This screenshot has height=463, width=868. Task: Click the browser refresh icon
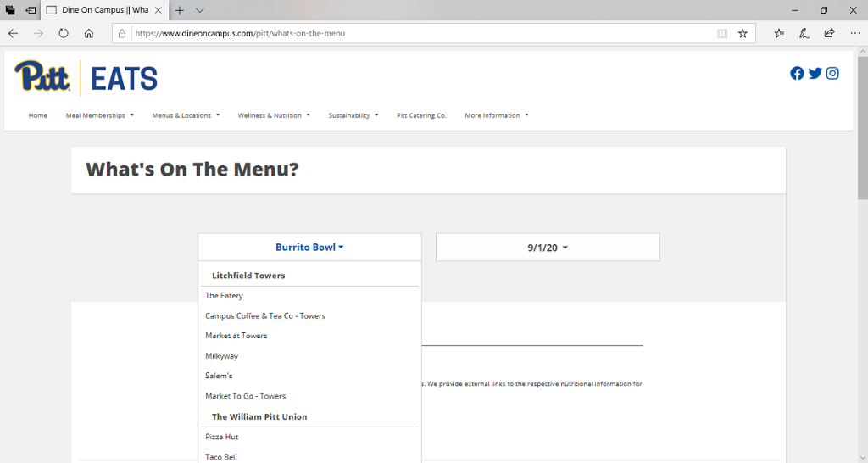click(x=64, y=33)
